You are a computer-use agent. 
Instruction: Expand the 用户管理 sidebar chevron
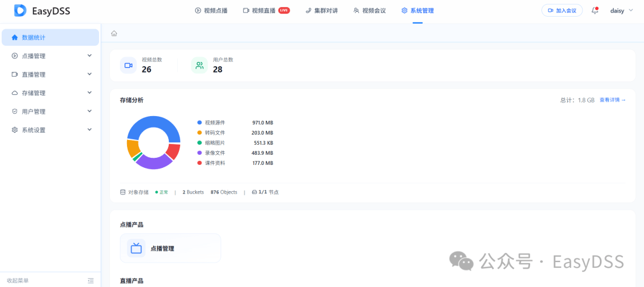tap(89, 111)
